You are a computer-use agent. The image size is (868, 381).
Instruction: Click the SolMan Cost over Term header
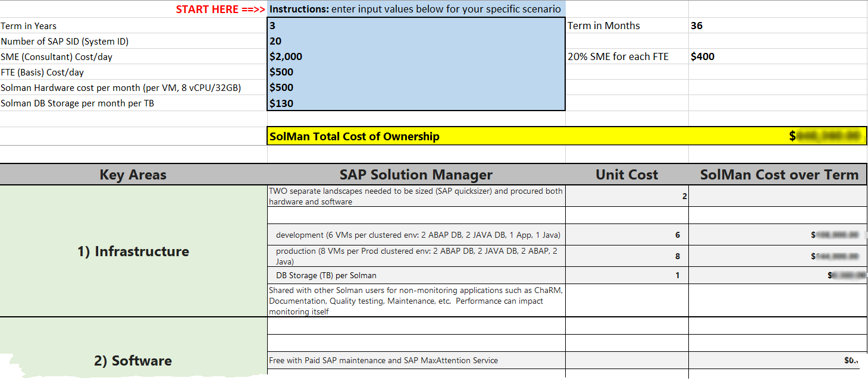778,175
